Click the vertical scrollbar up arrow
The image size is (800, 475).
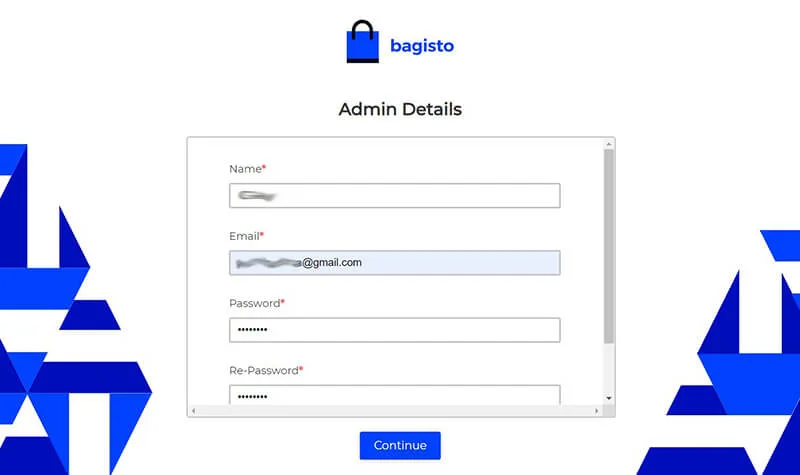(609, 143)
